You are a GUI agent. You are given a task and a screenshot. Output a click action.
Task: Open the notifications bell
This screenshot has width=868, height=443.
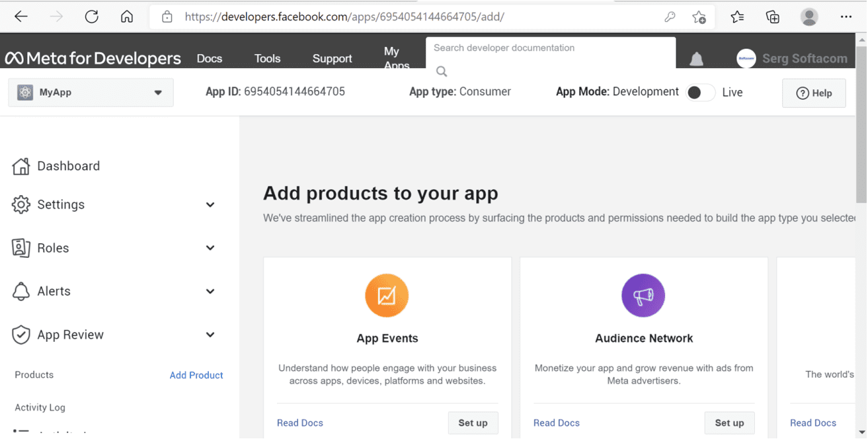pos(696,59)
